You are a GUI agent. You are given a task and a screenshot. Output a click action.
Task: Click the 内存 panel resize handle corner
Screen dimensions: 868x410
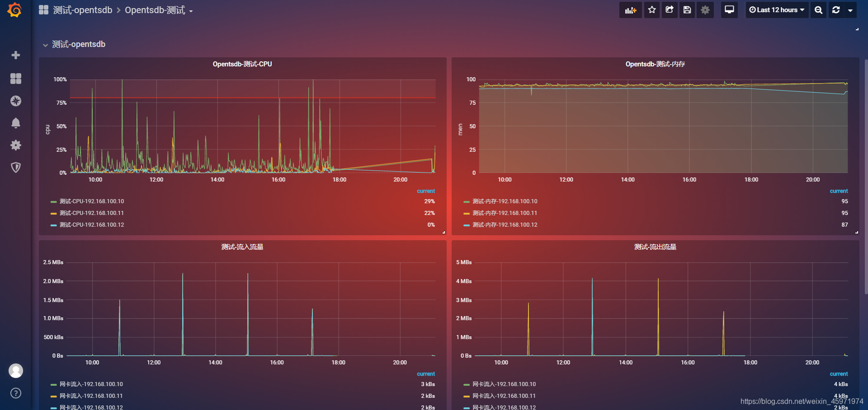(x=857, y=233)
